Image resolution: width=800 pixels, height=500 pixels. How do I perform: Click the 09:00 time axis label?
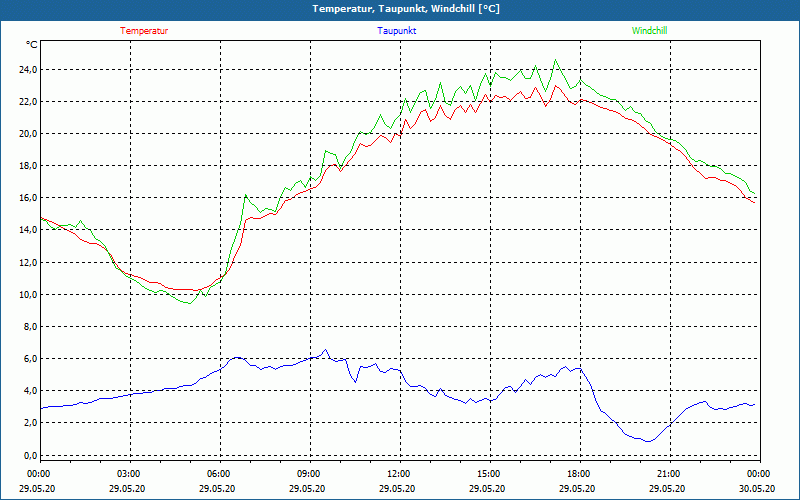(x=308, y=474)
